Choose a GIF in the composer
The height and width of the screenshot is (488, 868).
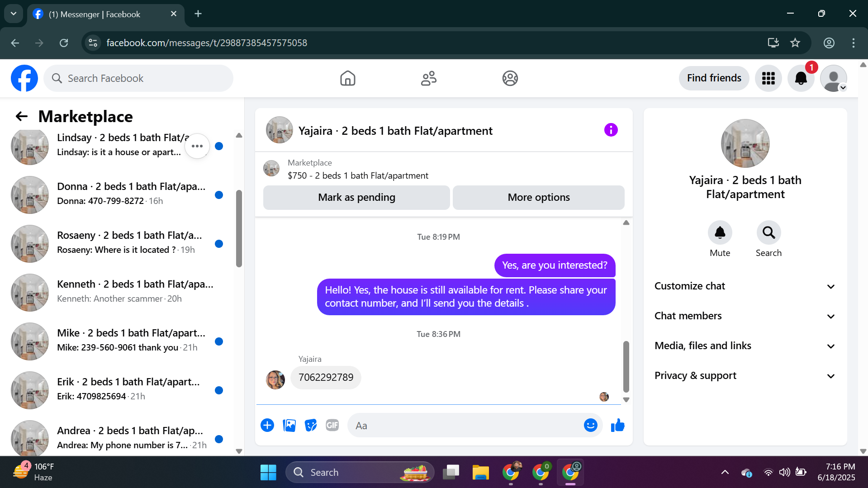(332, 426)
